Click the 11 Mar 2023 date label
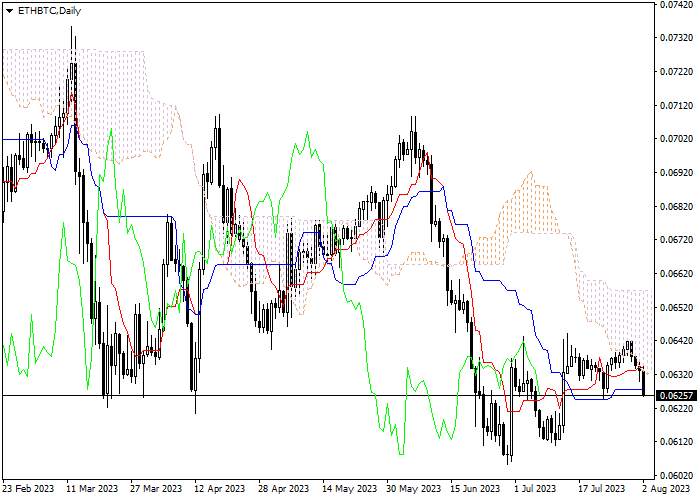This screenshot has width=700, height=500. [92, 489]
